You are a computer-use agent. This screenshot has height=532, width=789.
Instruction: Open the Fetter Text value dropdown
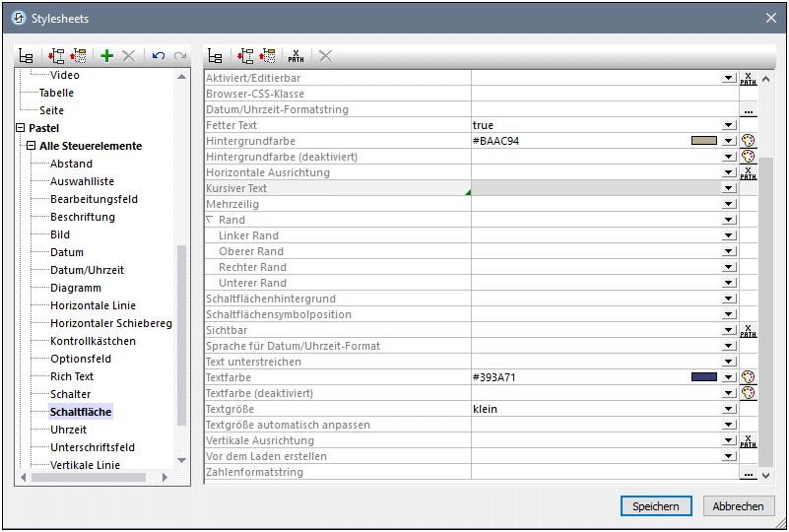coord(729,125)
